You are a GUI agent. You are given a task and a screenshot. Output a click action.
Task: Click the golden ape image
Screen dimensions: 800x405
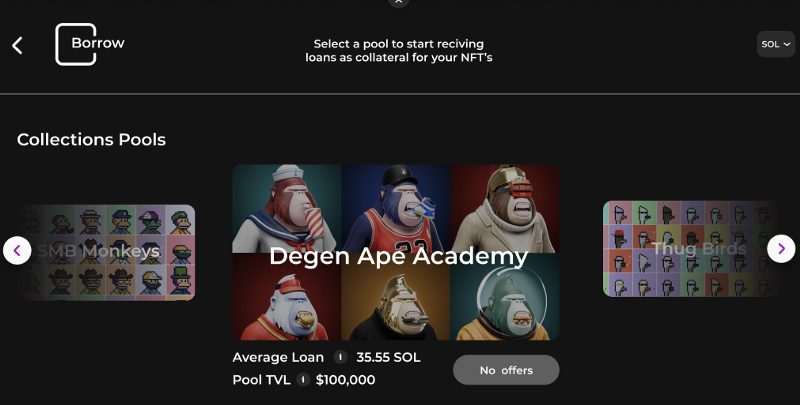click(x=396, y=296)
